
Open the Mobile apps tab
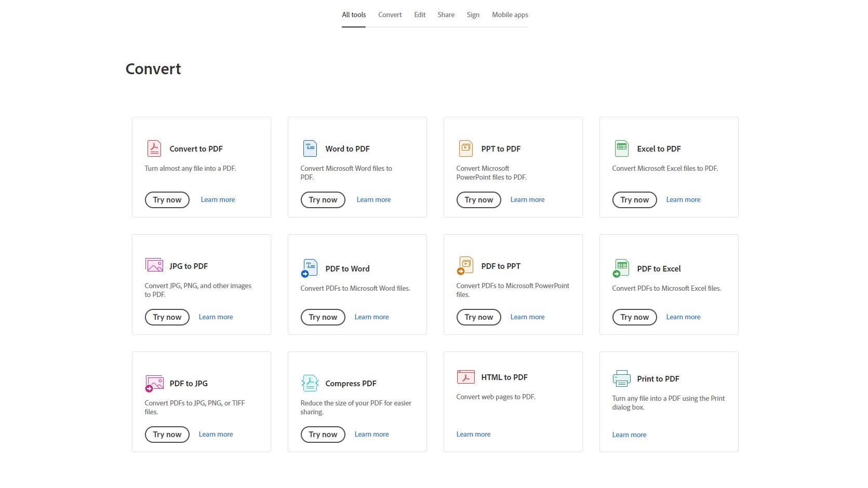[510, 15]
